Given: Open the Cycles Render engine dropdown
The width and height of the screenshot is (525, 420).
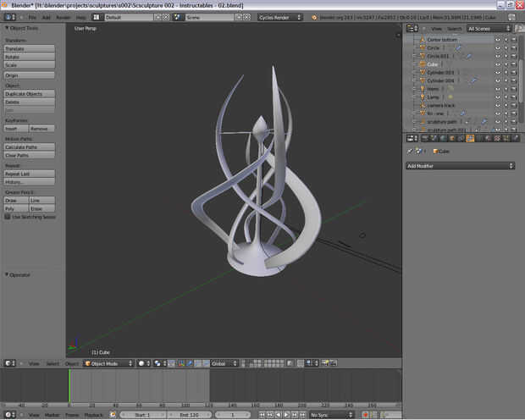Looking at the screenshot, I should pos(280,17).
